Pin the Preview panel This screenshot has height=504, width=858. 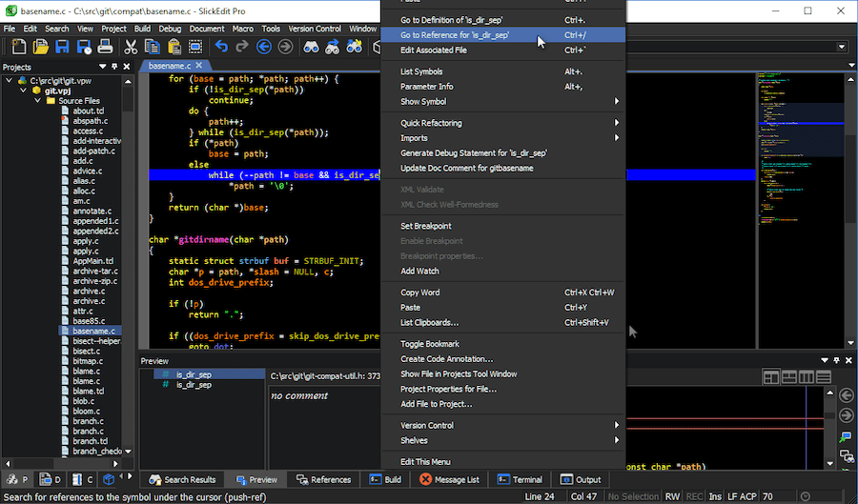[x=837, y=361]
